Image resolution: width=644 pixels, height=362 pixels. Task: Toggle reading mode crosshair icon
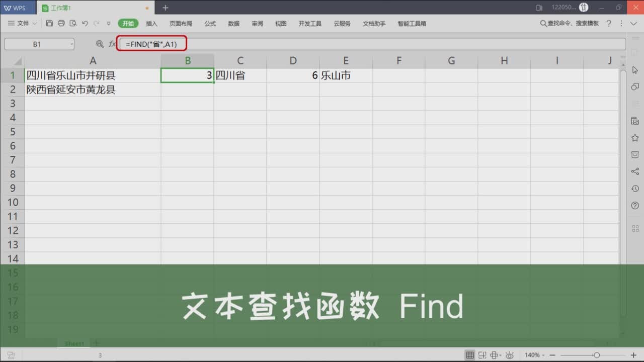coord(496,355)
